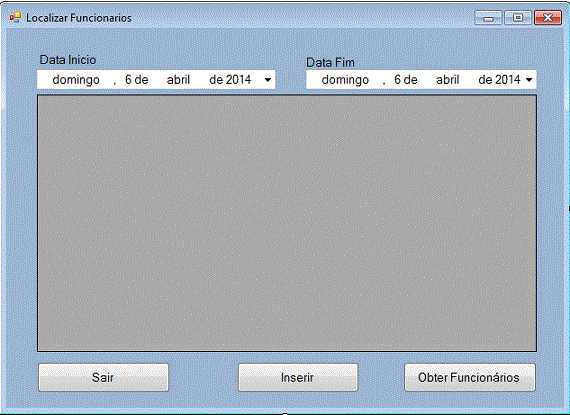Select the month 'abril' in Data Fim
Viewport: 570px width, 415px height.
click(447, 80)
